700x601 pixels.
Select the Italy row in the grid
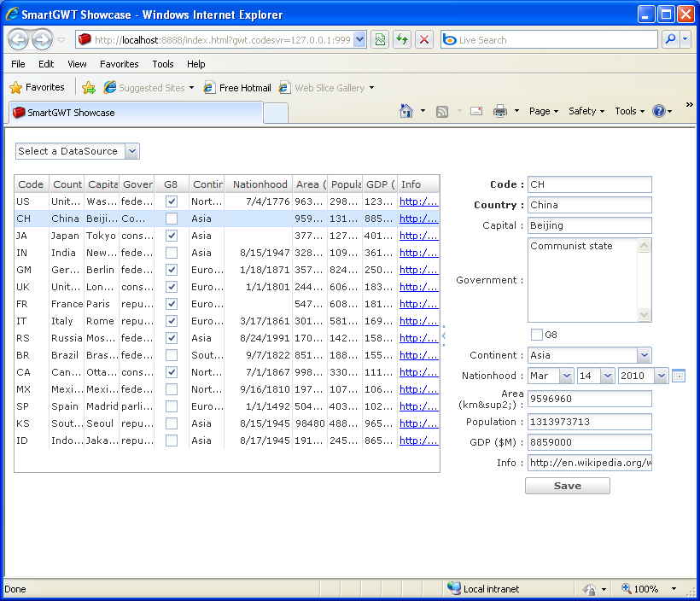[227, 321]
